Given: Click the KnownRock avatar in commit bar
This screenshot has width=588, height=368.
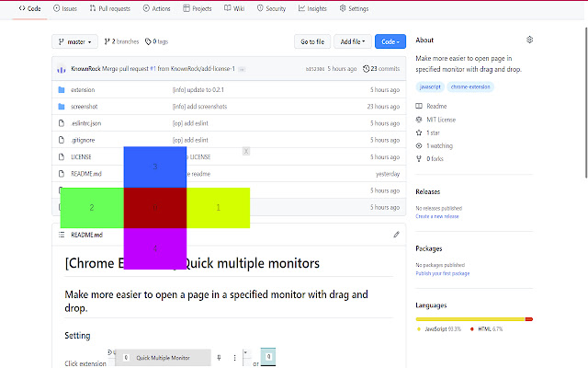Looking at the screenshot, I should tap(62, 69).
